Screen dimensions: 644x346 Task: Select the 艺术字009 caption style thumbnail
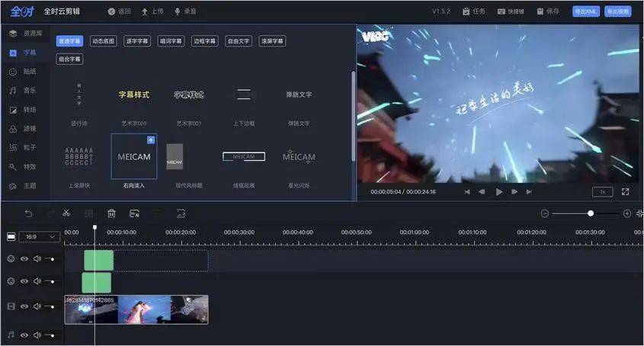tap(134, 95)
